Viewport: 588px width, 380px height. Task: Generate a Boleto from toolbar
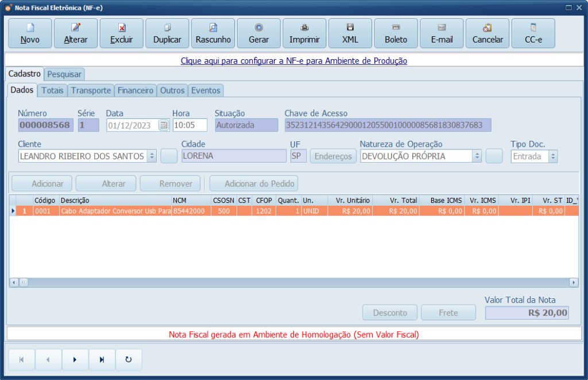[x=396, y=33]
